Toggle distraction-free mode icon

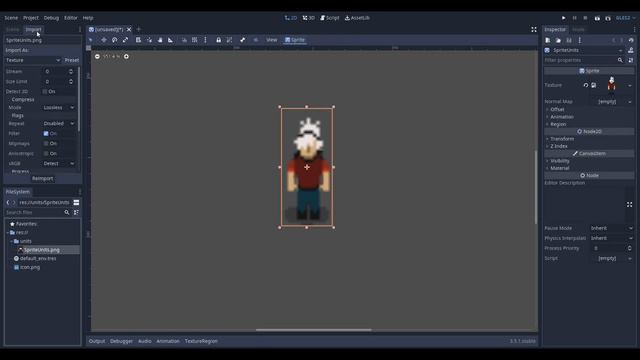click(x=534, y=29)
